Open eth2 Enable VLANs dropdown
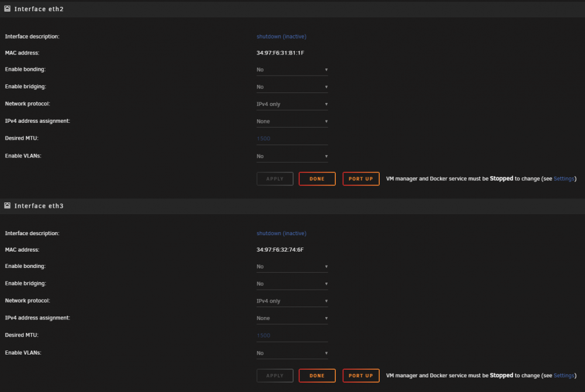The width and height of the screenshot is (585, 392). pos(292,156)
